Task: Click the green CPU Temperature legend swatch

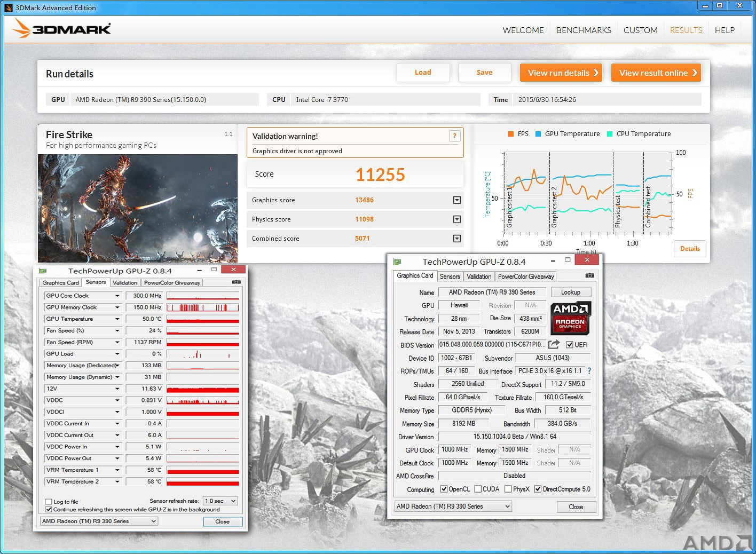Action: tap(610, 134)
